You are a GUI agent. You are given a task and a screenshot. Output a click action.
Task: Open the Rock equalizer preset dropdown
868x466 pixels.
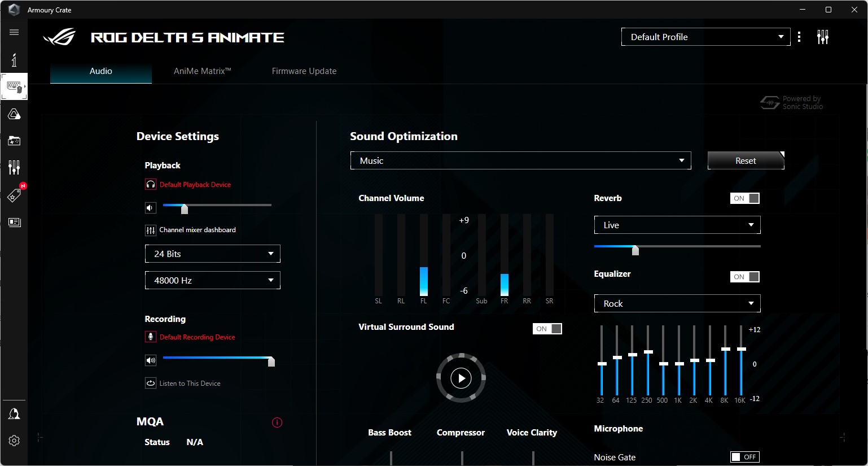point(677,303)
